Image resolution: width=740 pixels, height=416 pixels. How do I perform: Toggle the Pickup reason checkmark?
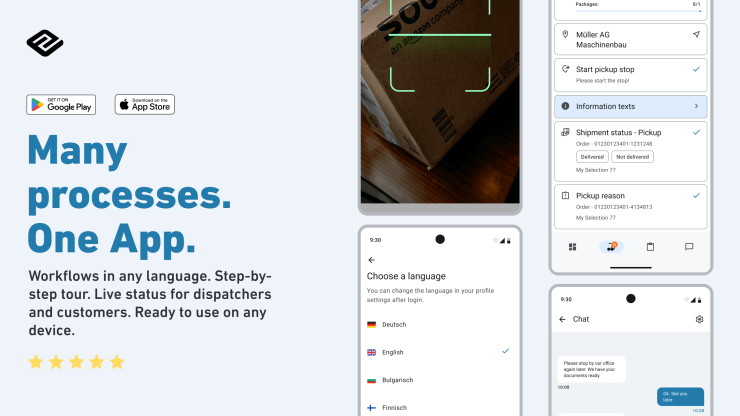click(696, 195)
